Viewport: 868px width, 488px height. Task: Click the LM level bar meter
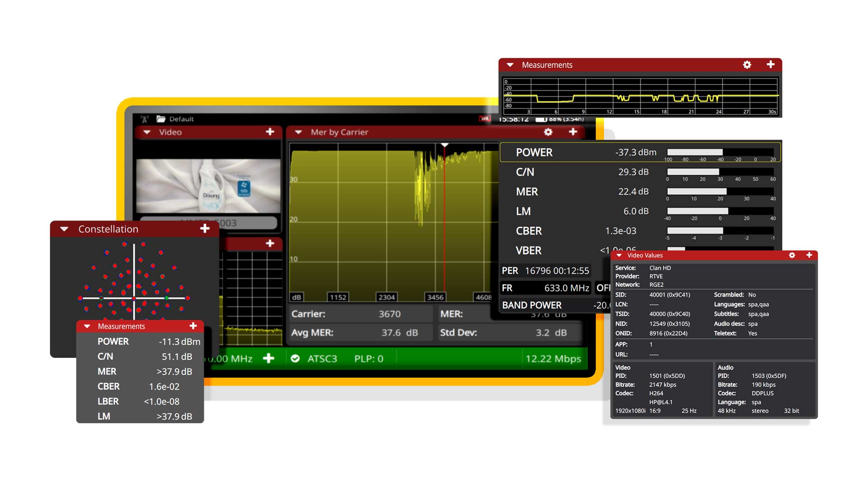(720, 211)
